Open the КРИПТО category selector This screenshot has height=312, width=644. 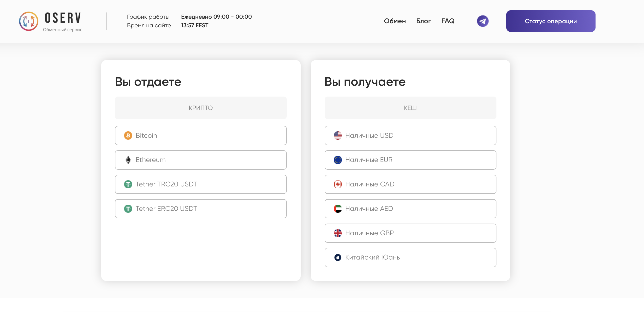[201, 108]
